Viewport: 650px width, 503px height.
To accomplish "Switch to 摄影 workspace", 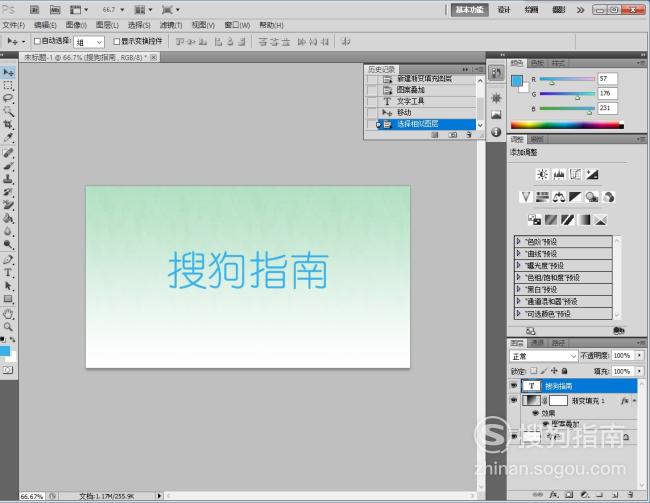I will point(558,10).
